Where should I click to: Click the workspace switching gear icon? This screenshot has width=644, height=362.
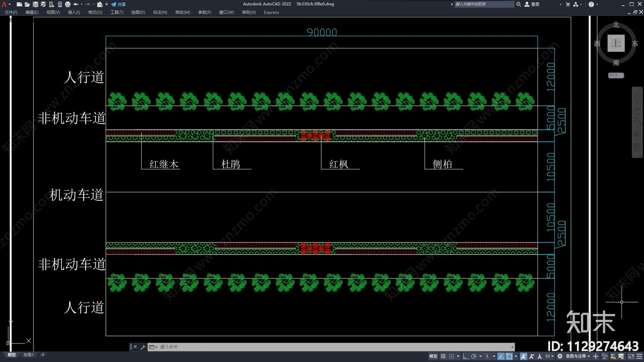pyautogui.click(x=560, y=356)
